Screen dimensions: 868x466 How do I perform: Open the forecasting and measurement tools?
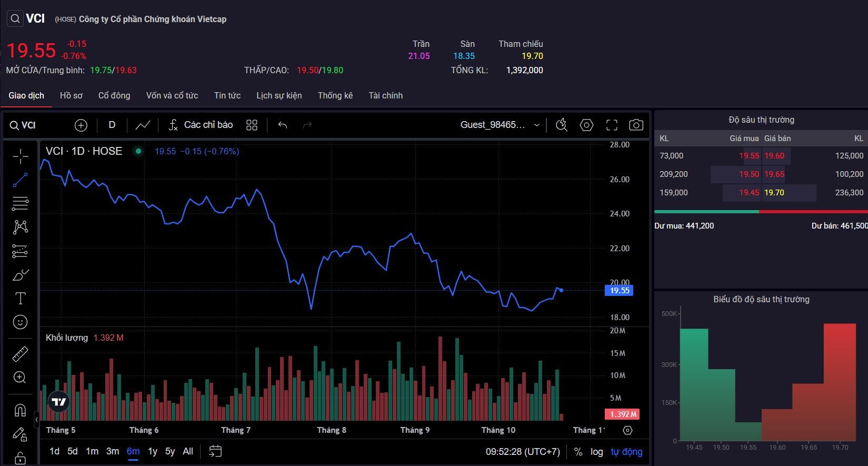pyautogui.click(x=21, y=251)
